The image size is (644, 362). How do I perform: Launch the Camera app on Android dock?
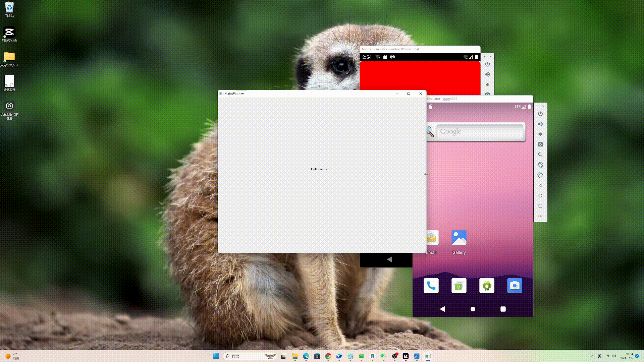(x=514, y=286)
